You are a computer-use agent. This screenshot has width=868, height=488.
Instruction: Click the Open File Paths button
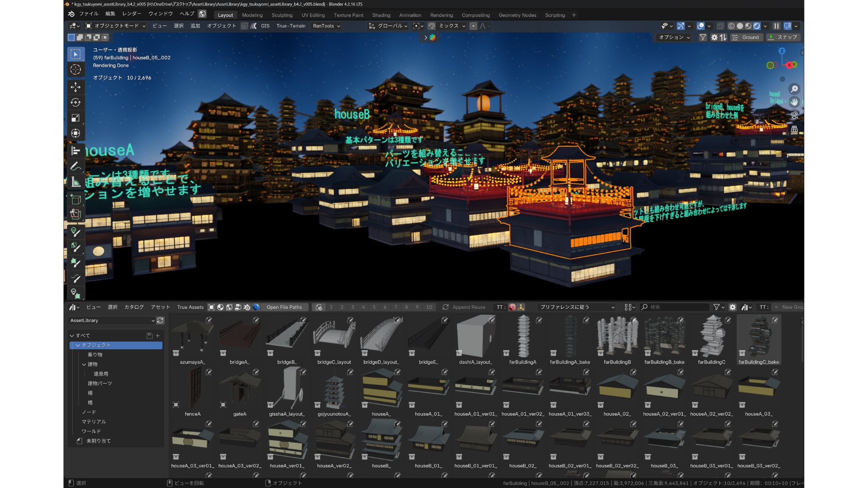pyautogui.click(x=284, y=307)
